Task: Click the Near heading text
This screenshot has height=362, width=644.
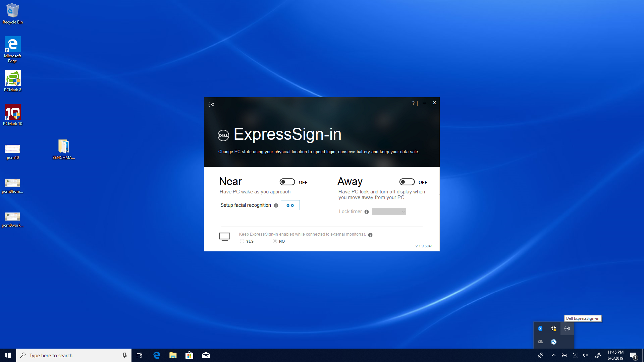Action: (x=230, y=181)
